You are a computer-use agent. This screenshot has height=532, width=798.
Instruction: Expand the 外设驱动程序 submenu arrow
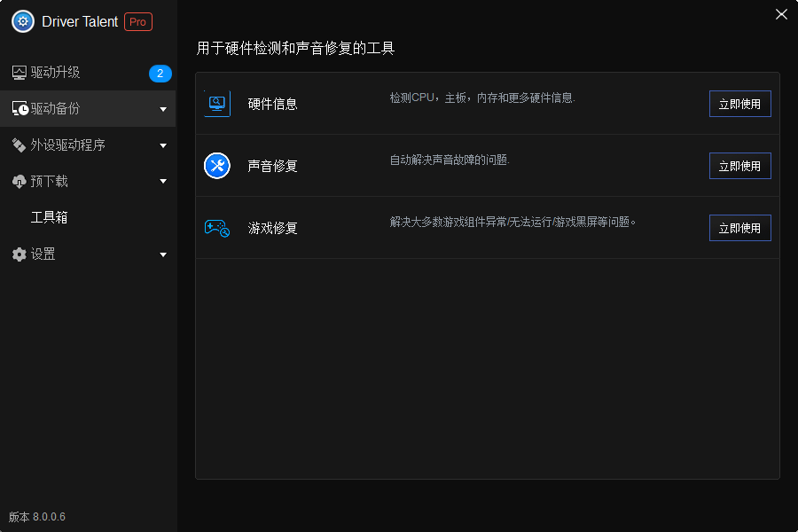pos(163,145)
